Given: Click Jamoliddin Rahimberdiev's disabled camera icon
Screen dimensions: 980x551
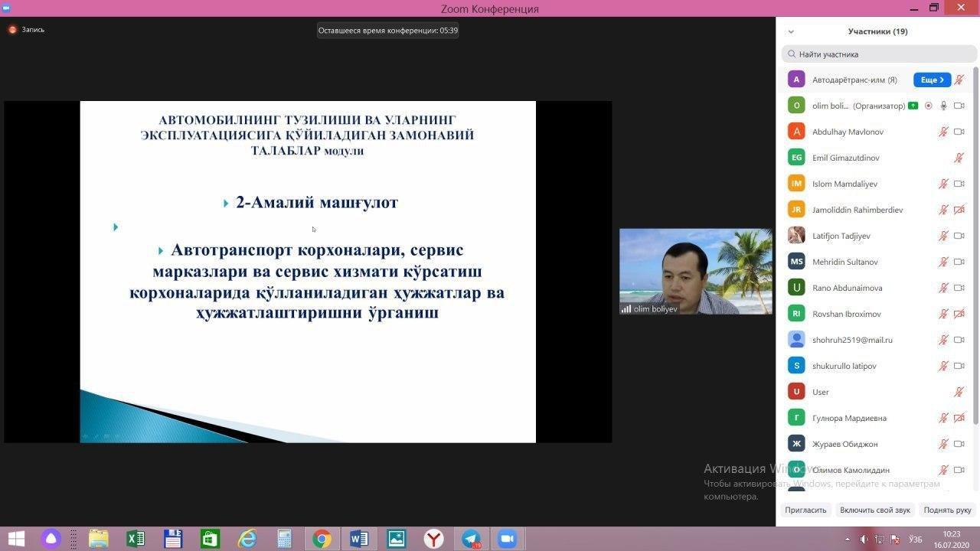Looking at the screenshot, I should click(x=959, y=210).
